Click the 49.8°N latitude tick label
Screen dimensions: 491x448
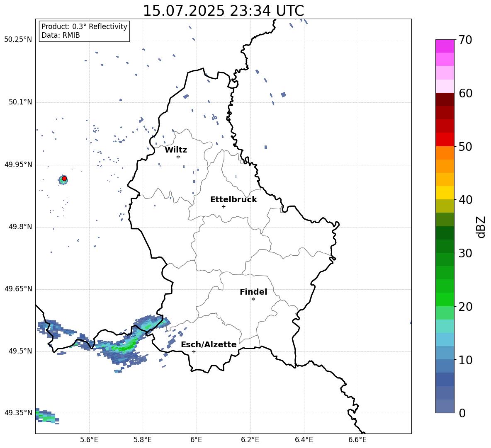point(20,227)
